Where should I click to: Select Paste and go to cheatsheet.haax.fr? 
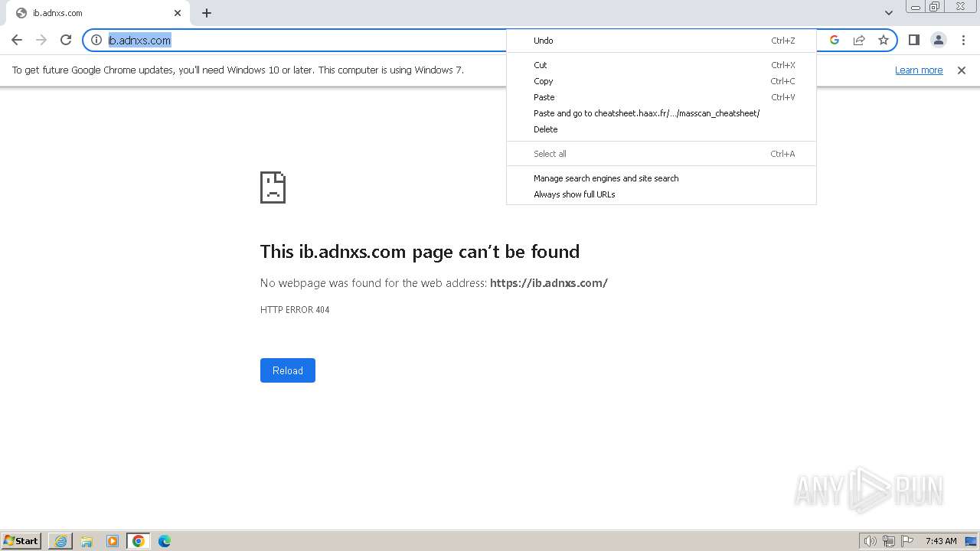click(x=661, y=113)
